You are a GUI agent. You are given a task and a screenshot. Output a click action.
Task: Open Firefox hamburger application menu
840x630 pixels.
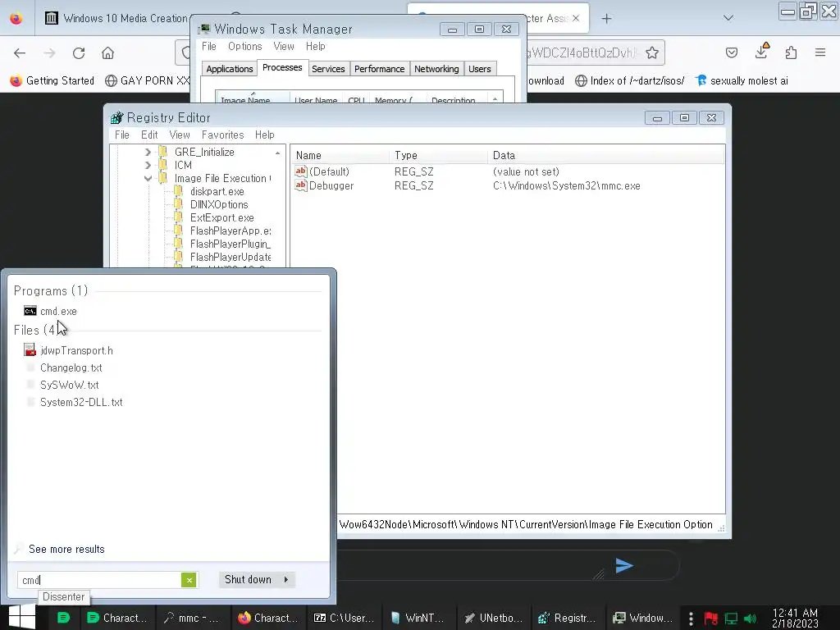click(820, 52)
